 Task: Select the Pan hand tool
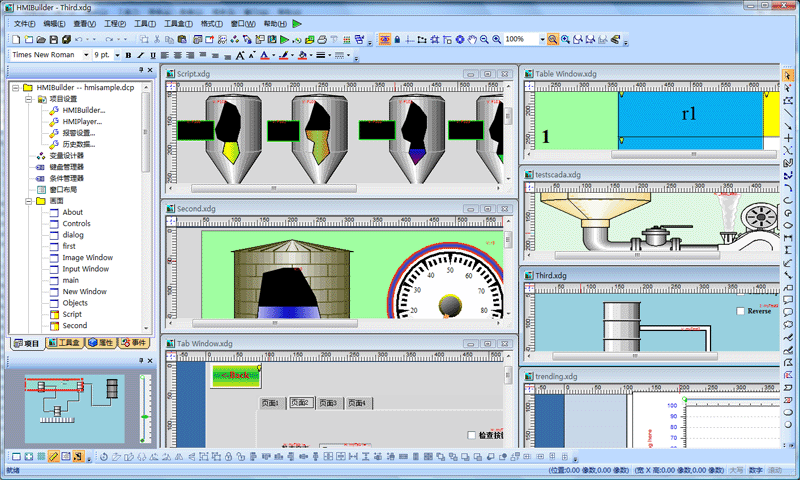[x=472, y=39]
